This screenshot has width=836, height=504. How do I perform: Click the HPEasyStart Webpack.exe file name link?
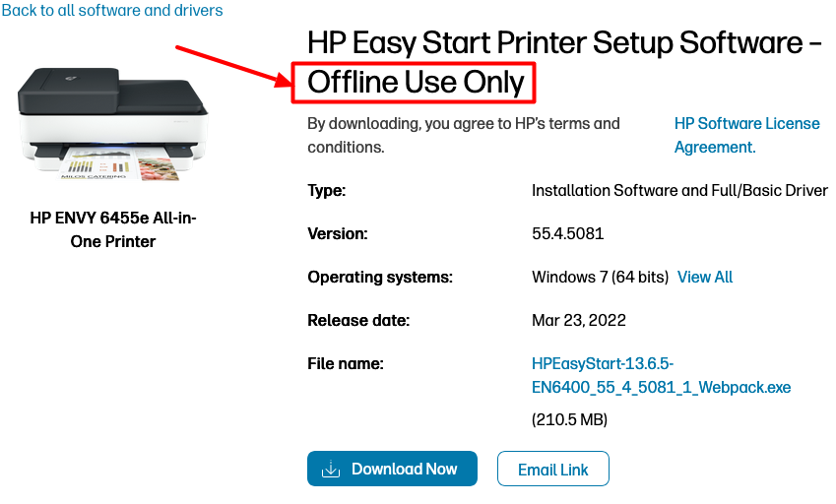click(661, 375)
